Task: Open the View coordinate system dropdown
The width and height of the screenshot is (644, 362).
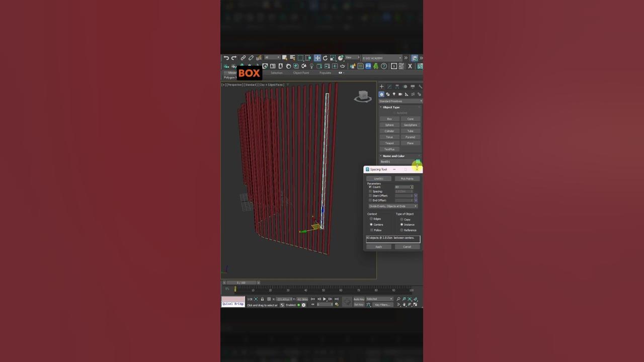Action: click(352, 57)
